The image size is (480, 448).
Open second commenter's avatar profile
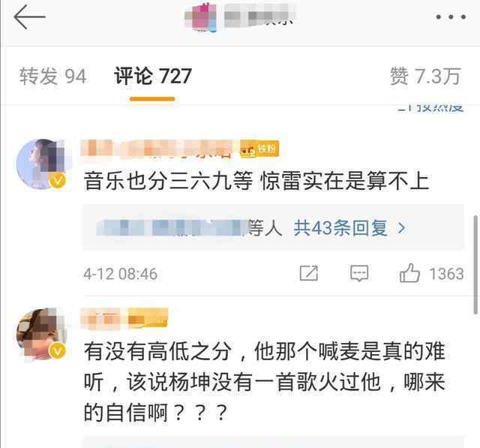click(x=42, y=333)
